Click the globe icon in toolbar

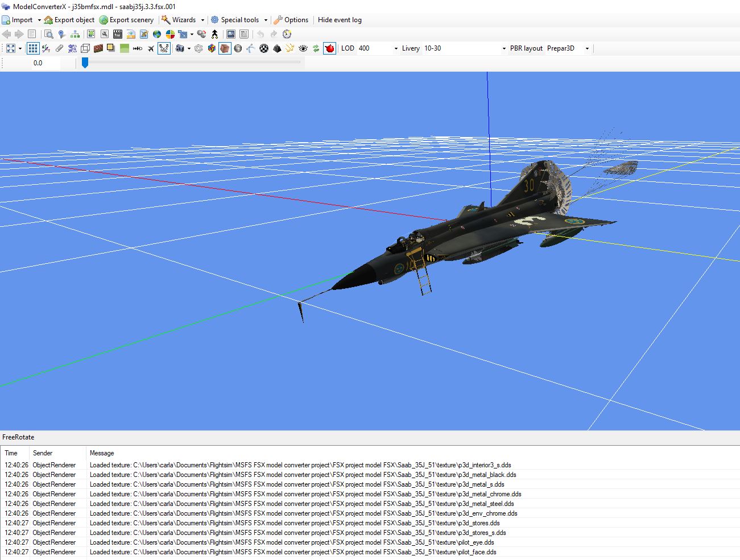point(157,34)
